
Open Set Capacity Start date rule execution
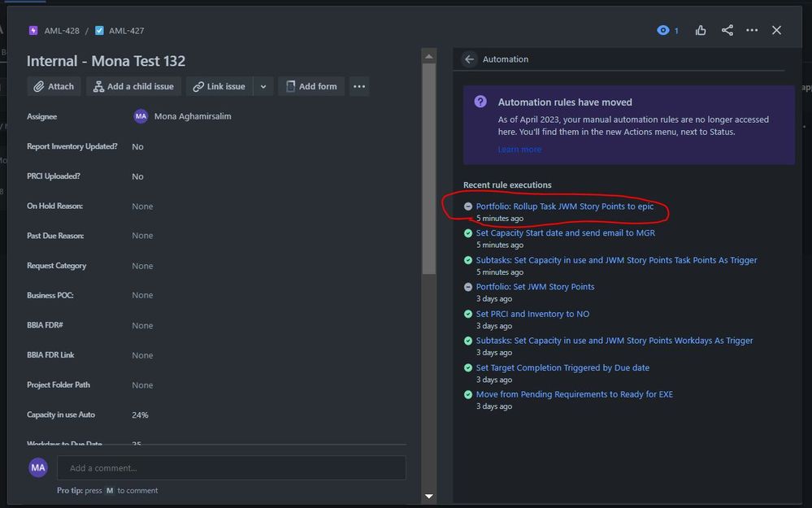[x=566, y=233]
